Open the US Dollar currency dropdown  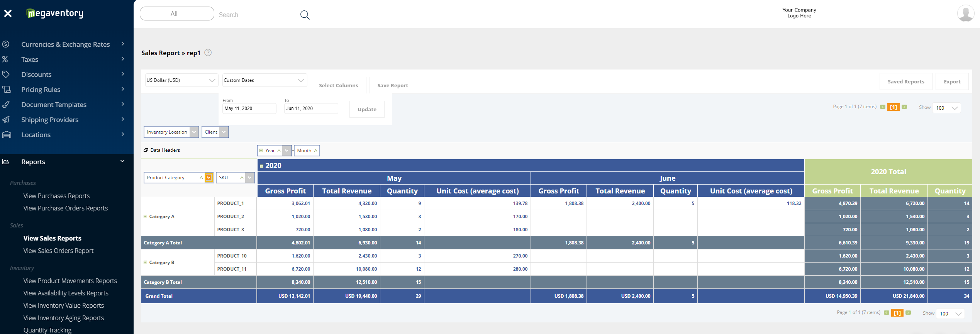(181, 80)
